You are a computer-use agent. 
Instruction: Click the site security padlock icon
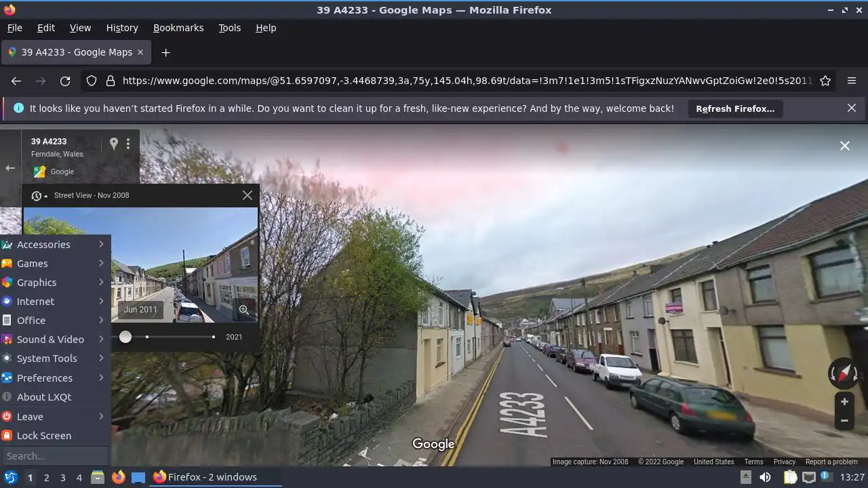pyautogui.click(x=110, y=81)
